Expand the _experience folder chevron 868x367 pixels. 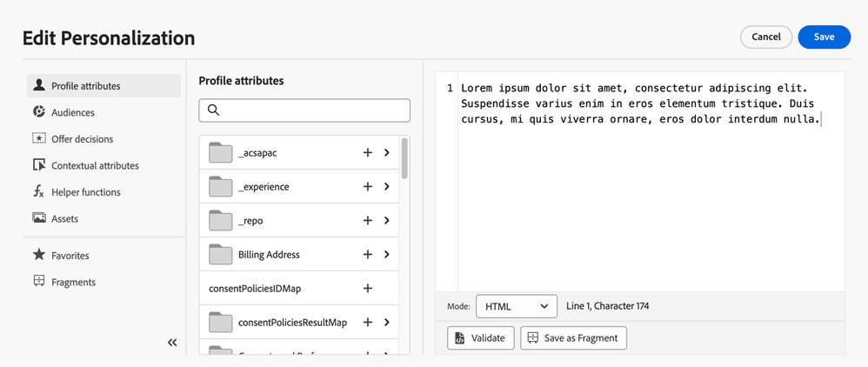coord(386,186)
